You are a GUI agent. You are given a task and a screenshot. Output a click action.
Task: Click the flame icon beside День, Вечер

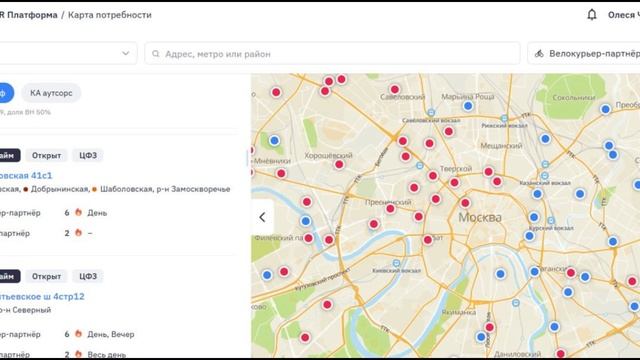point(78,333)
